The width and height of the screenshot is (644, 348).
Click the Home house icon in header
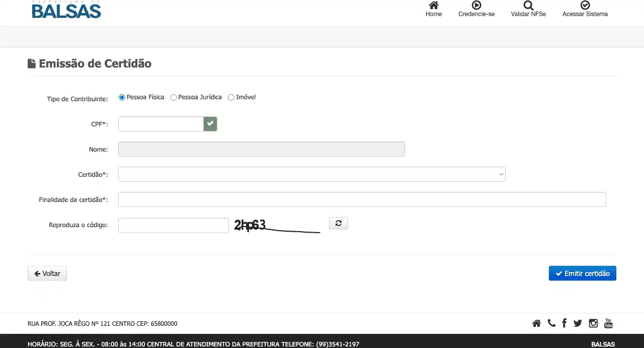[433, 6]
